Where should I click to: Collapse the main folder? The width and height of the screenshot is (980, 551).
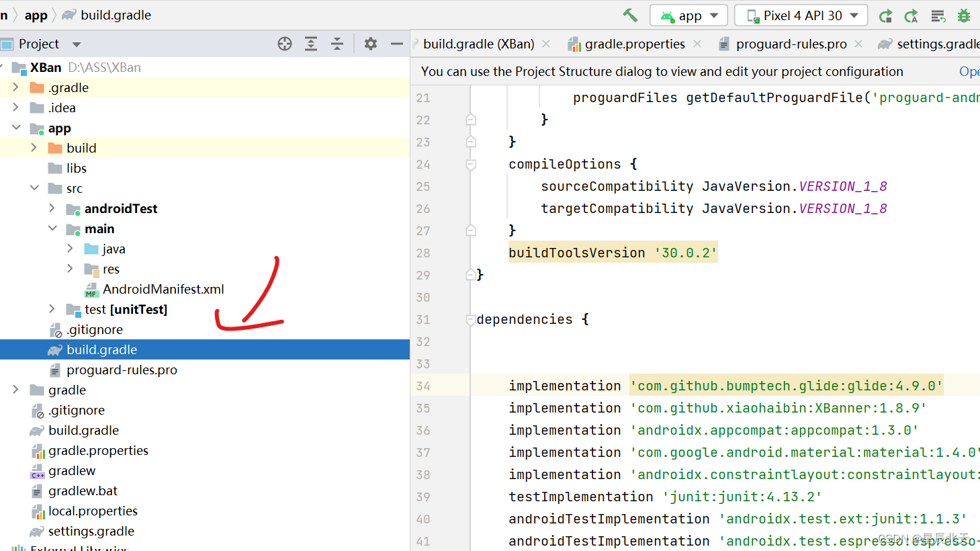tap(52, 228)
